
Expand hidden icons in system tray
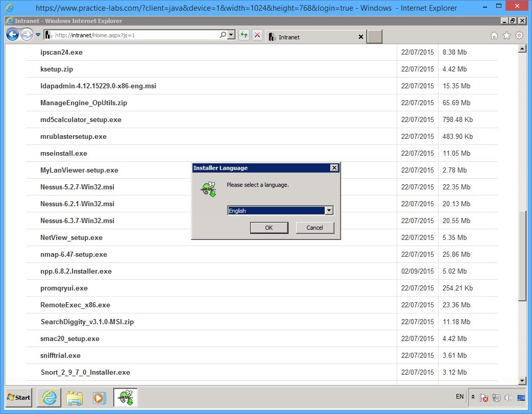tap(473, 397)
